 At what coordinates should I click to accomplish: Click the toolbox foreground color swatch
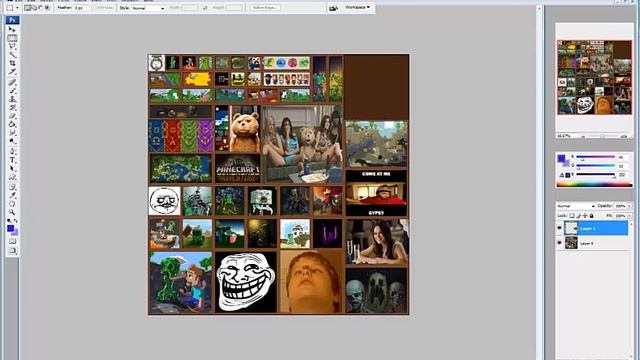click(x=11, y=229)
